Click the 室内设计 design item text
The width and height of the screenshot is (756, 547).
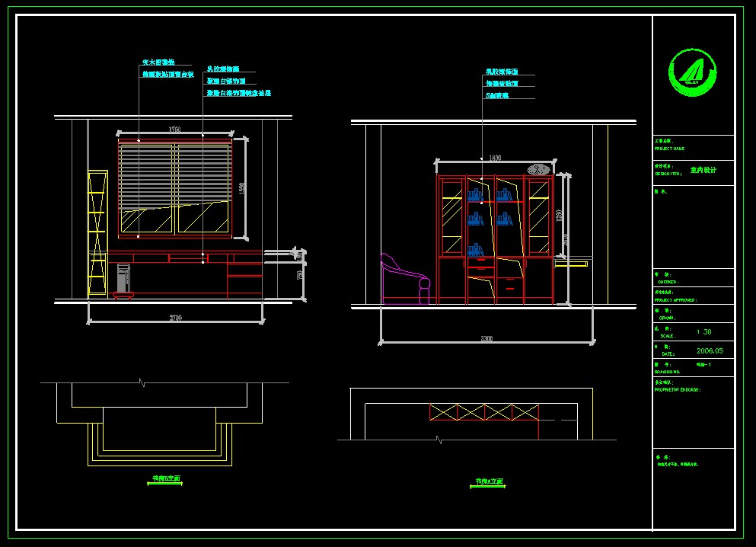click(703, 170)
